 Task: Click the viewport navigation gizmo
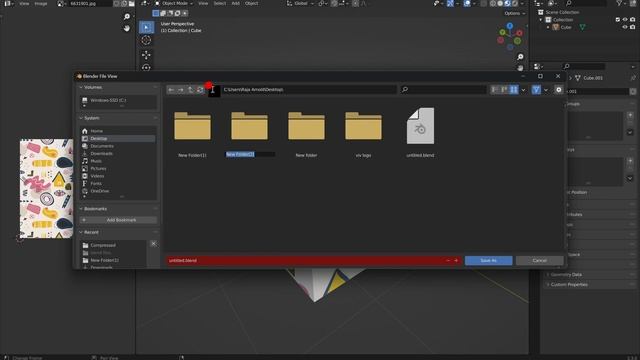(x=510, y=36)
